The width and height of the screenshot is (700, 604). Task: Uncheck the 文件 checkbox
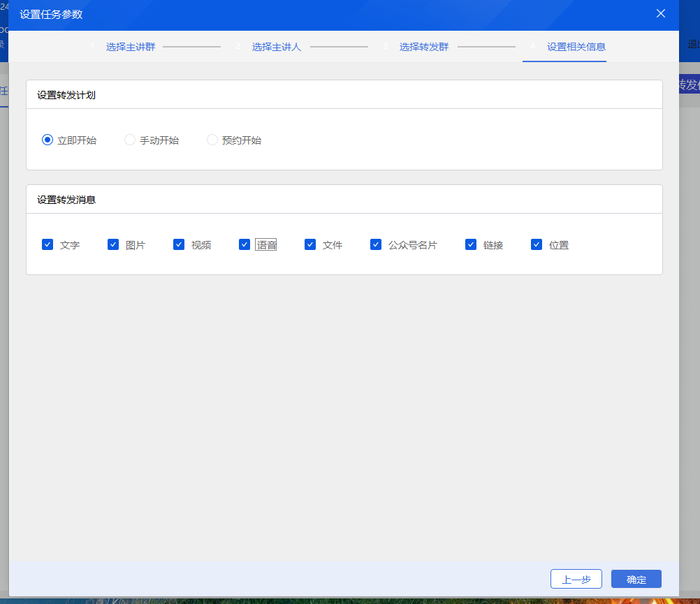[310, 244]
